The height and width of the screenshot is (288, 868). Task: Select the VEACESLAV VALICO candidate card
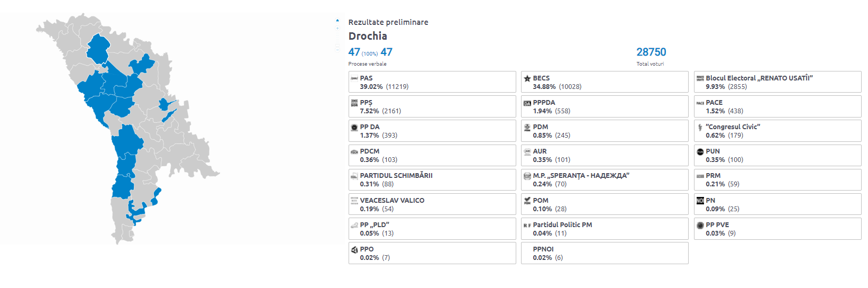click(x=432, y=204)
